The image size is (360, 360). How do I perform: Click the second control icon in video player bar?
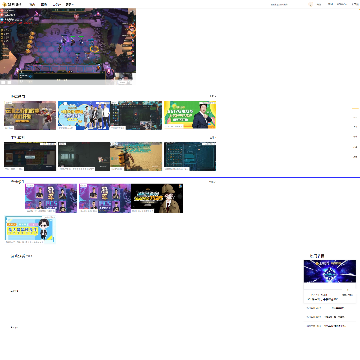pos(9,82)
